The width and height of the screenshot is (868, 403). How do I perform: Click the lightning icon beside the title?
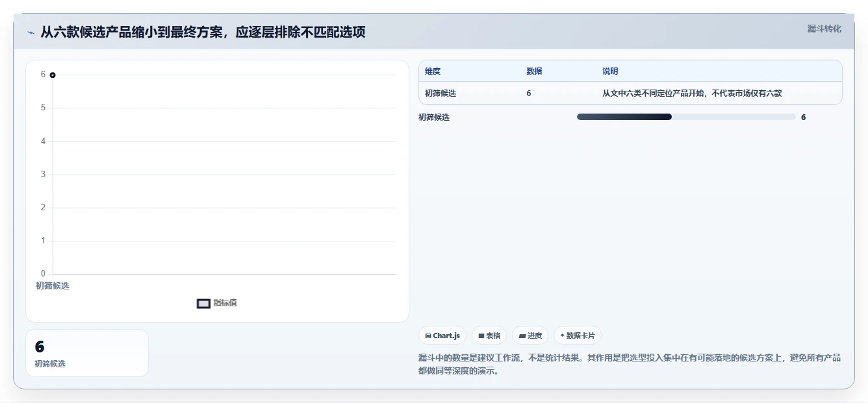[31, 32]
